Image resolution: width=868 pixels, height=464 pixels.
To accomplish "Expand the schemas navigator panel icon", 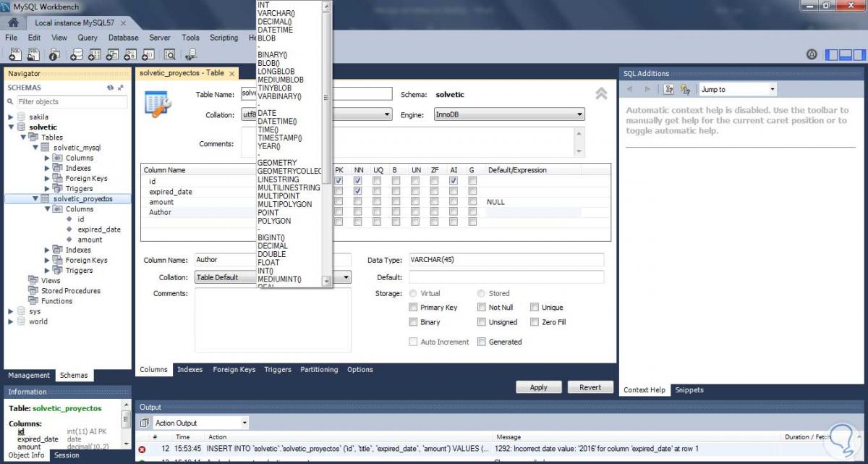I will (121, 88).
